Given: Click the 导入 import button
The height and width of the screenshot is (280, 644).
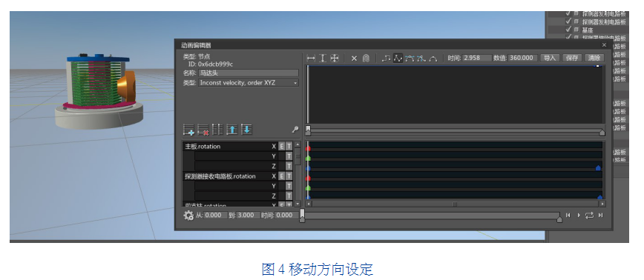Looking at the screenshot, I should (549, 59).
